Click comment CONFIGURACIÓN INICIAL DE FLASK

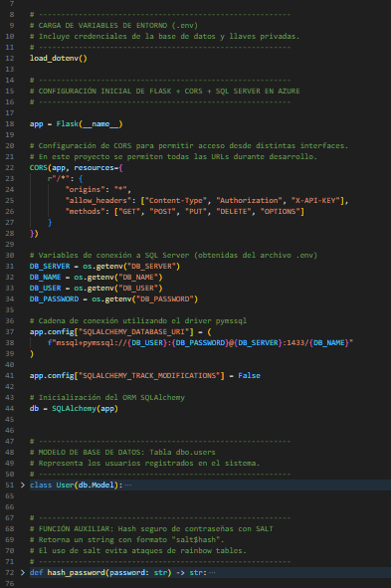pyautogui.click(x=164, y=92)
